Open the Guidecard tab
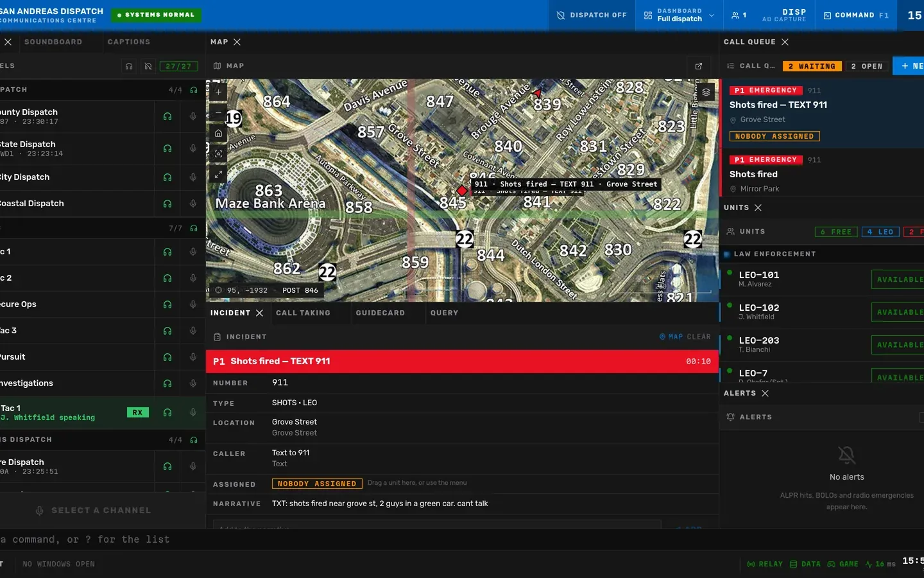This screenshot has width=924, height=578. (381, 313)
